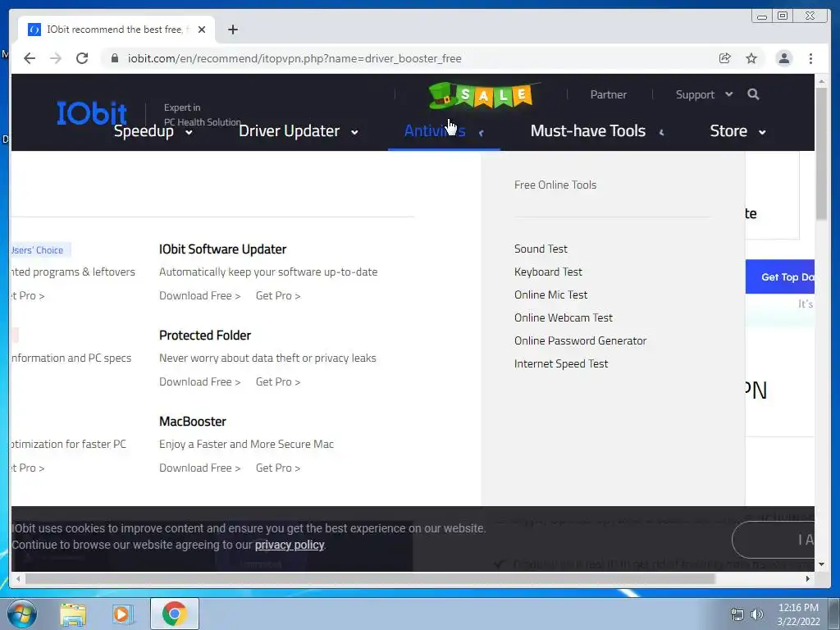Click the Get Top Deal blue button
840x630 pixels.
pos(780,277)
